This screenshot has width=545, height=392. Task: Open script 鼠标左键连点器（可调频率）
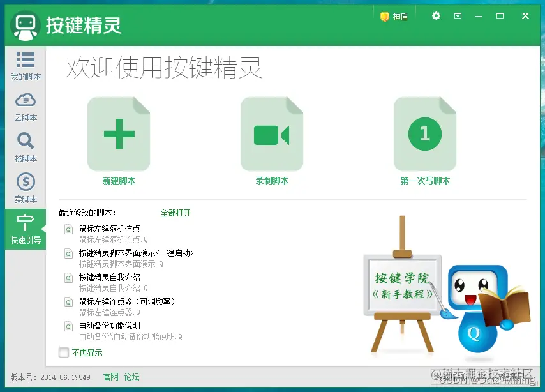click(x=127, y=301)
